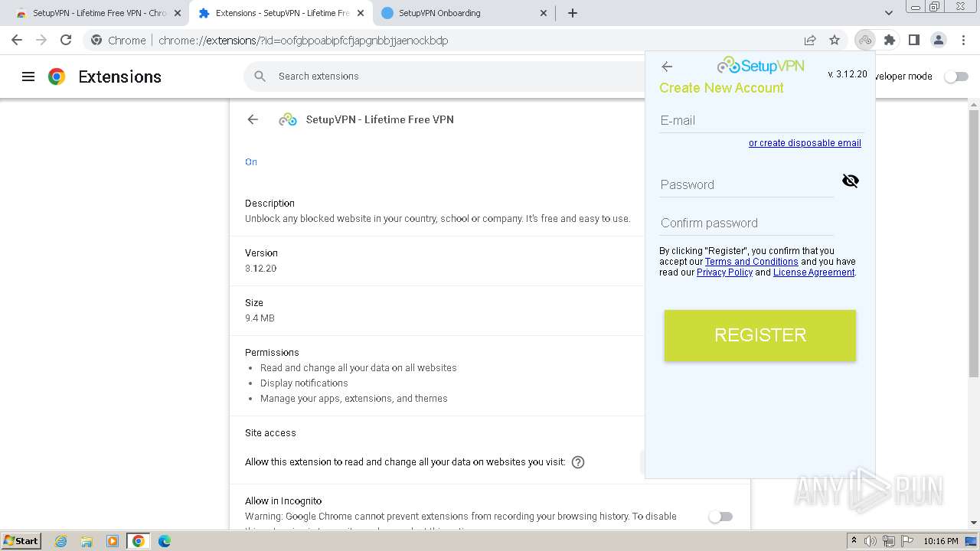Click the SetupVPN logo in the popup
The height and width of the screenshot is (551, 980).
[760, 66]
